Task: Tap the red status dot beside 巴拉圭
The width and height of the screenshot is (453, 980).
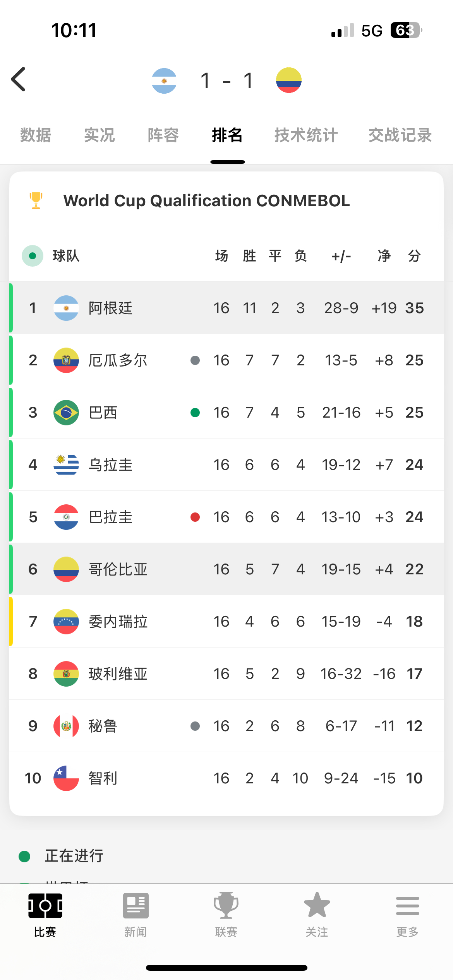Action: coord(195,517)
